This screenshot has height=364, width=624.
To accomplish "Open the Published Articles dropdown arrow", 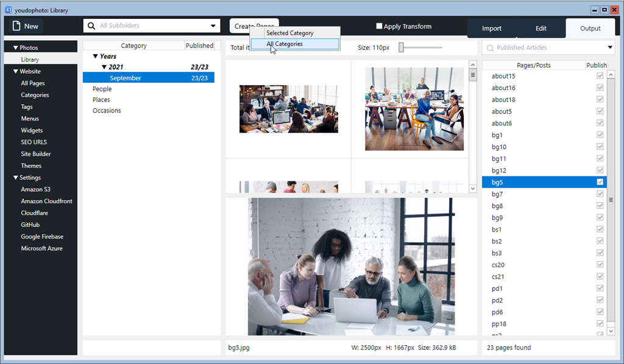I will pyautogui.click(x=610, y=47).
